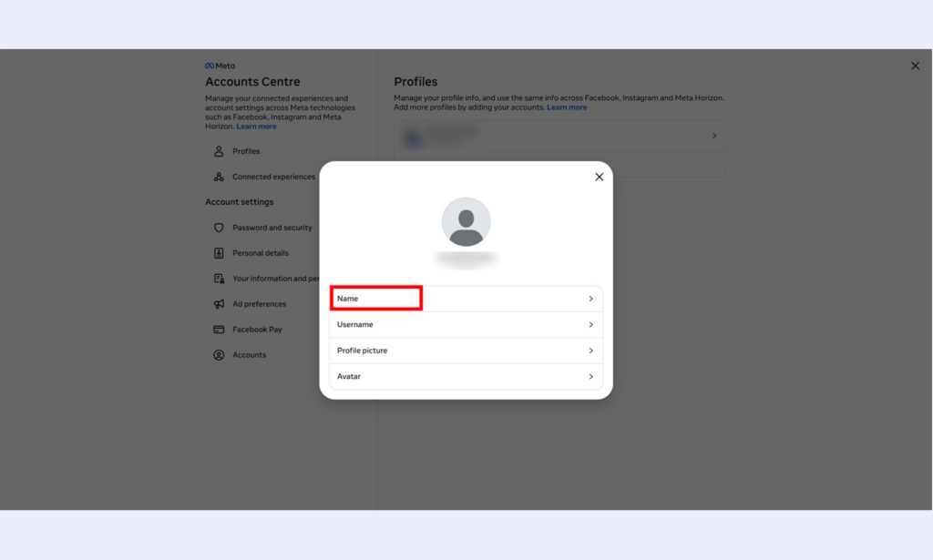Close the profile dialog with X
933x560 pixels.
pyautogui.click(x=600, y=177)
